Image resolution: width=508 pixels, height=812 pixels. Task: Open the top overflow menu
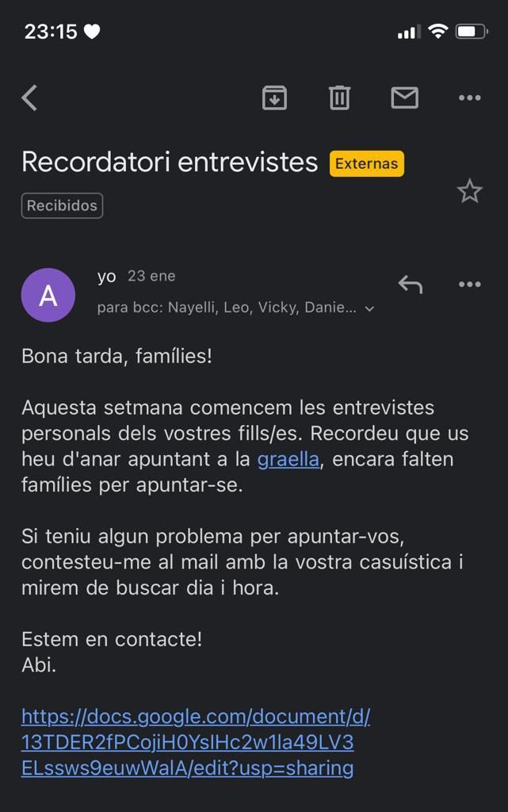pyautogui.click(x=469, y=98)
